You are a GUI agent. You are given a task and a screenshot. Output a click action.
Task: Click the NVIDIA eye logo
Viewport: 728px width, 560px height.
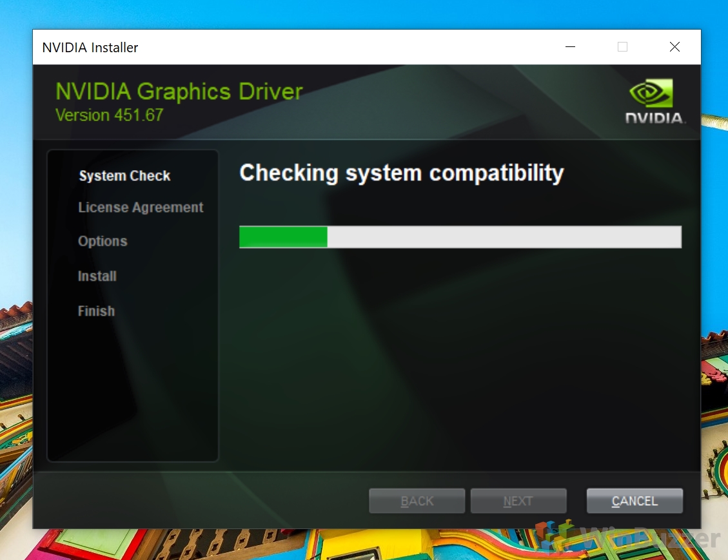(x=651, y=94)
